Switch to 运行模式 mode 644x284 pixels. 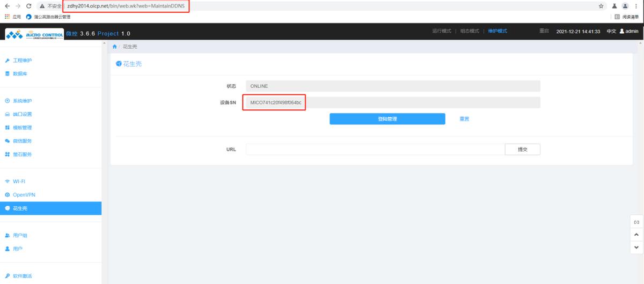[441, 31]
